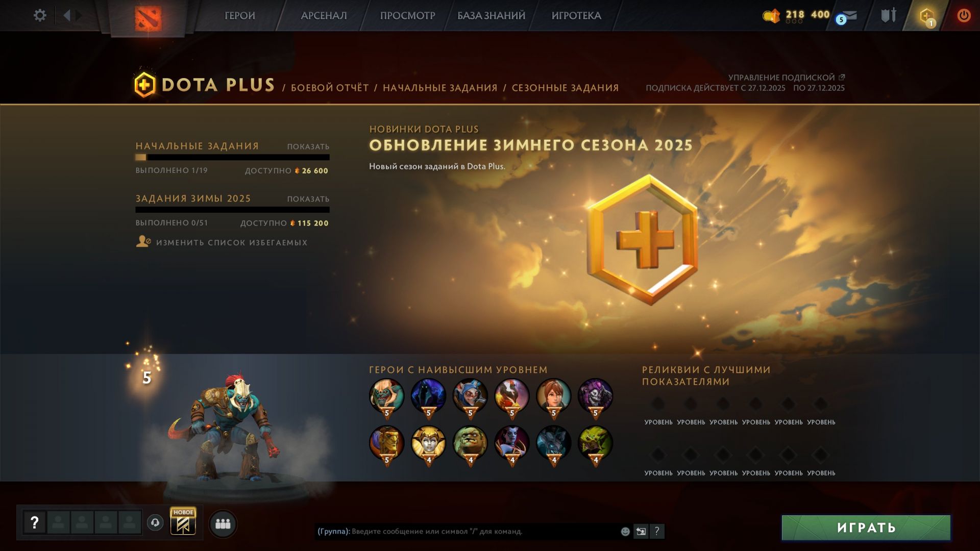Viewport: 980px width, 551px height.
Task: Click the green ИГРАТЬ button
Action: [866, 527]
